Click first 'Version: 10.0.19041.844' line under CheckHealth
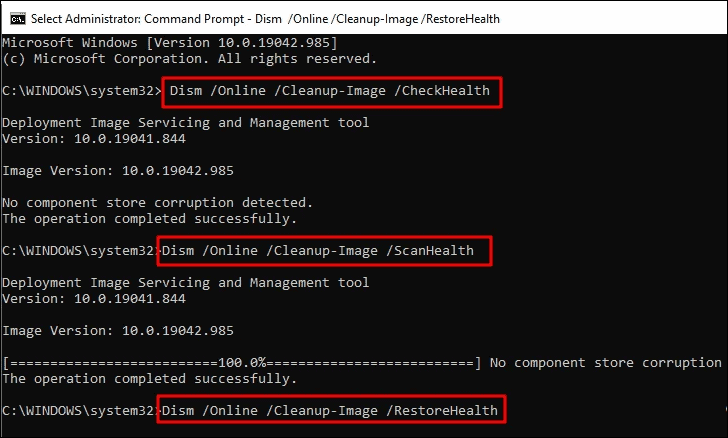The image size is (728, 438). tap(94, 139)
